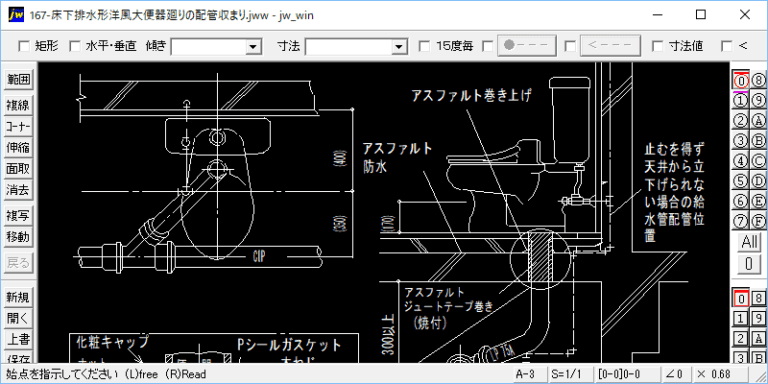Check the box beside the ●--- button
768x384 pixels.
pyautogui.click(x=487, y=47)
